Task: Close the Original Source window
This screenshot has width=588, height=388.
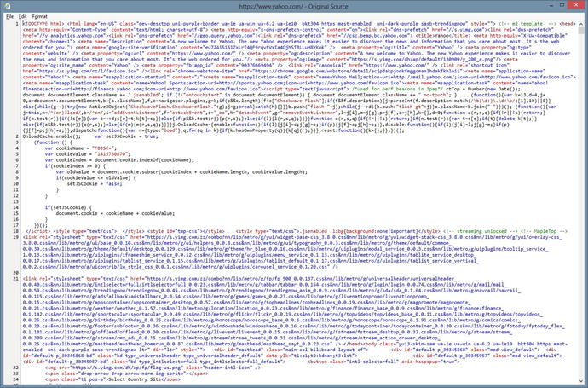Action: 577,5
